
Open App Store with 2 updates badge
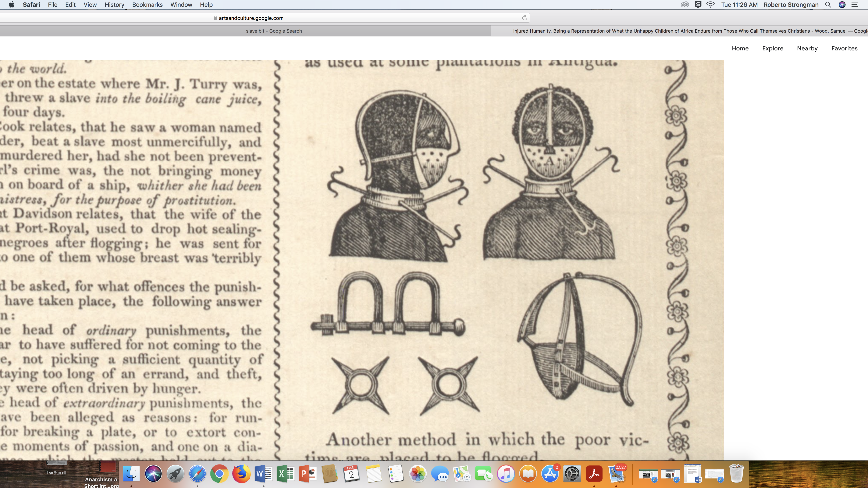(550, 474)
